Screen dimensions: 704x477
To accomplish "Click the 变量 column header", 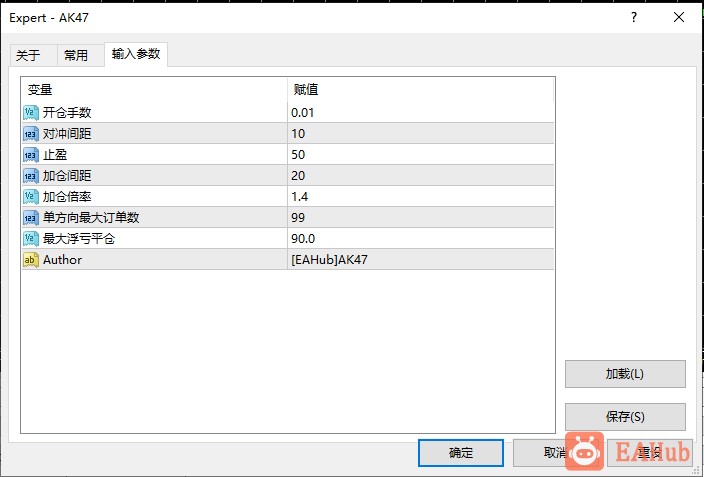I will (154, 90).
